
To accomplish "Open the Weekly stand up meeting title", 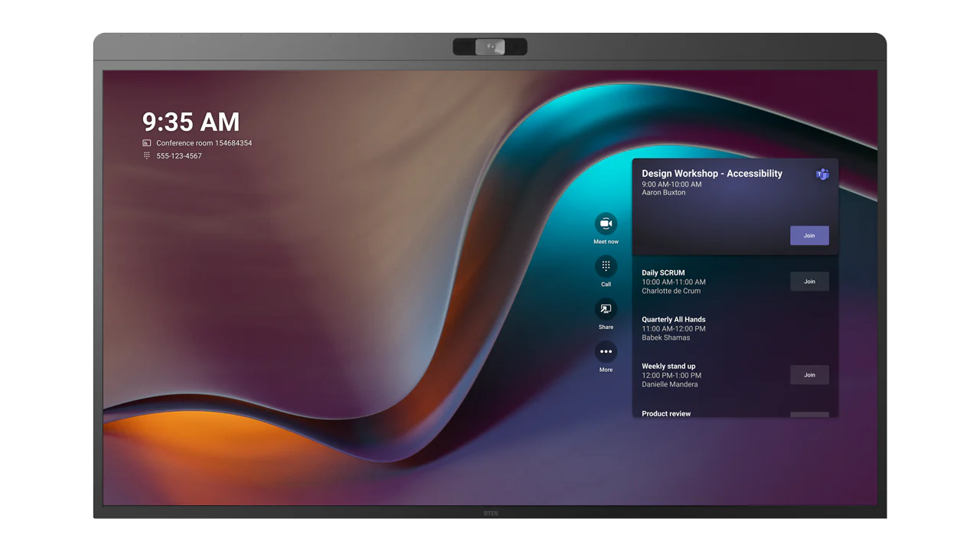I will [x=668, y=366].
